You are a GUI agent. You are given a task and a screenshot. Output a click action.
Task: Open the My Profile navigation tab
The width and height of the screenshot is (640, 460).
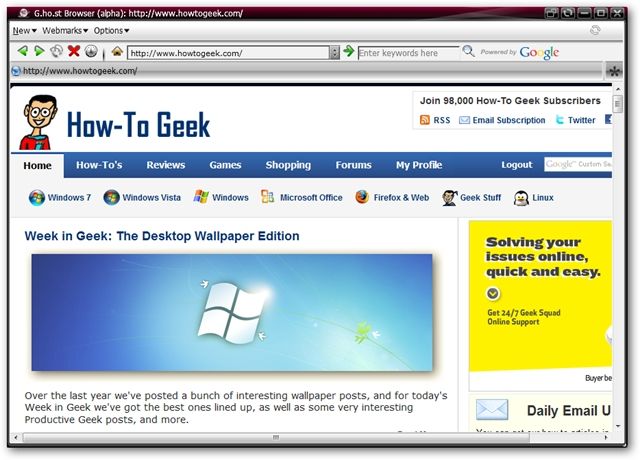[419, 165]
